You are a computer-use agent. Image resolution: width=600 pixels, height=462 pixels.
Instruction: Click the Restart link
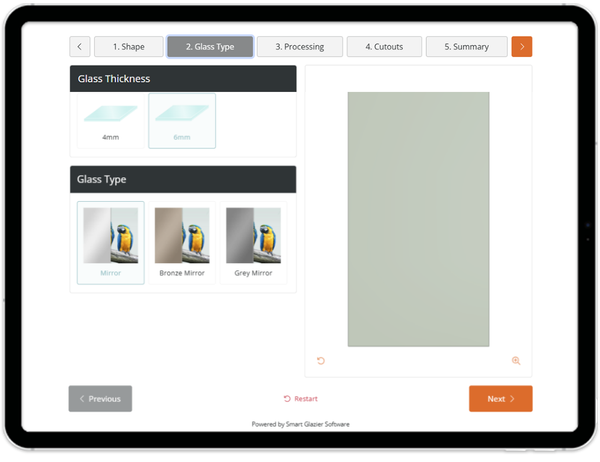tap(300, 398)
